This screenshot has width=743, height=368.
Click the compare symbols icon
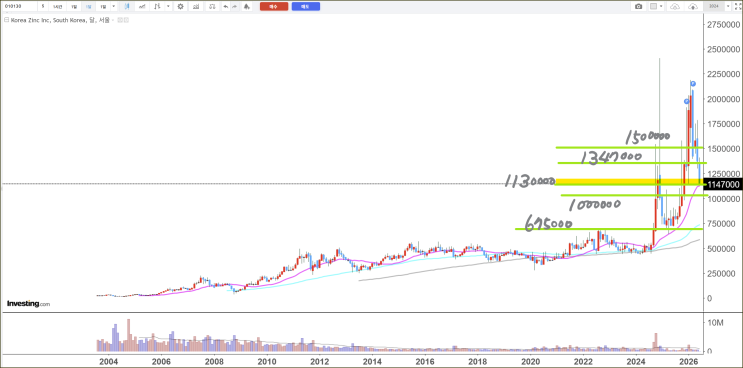click(x=157, y=6)
